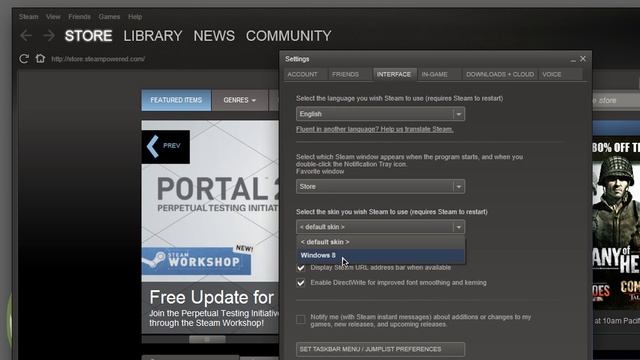
Task: Click the Free Update for headline
Action: point(211,298)
